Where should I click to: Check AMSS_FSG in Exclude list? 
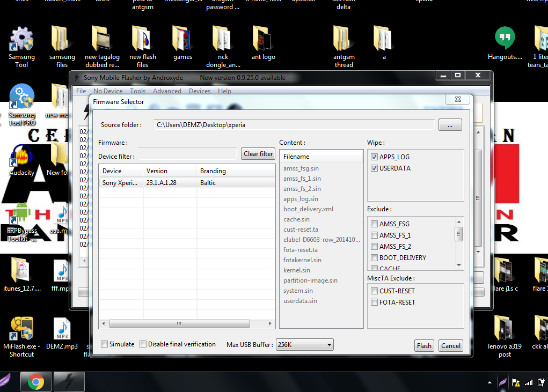point(374,224)
